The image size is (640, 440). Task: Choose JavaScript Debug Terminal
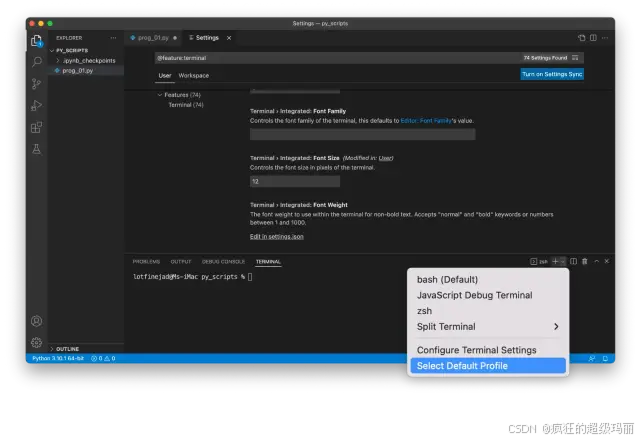tap(488, 295)
